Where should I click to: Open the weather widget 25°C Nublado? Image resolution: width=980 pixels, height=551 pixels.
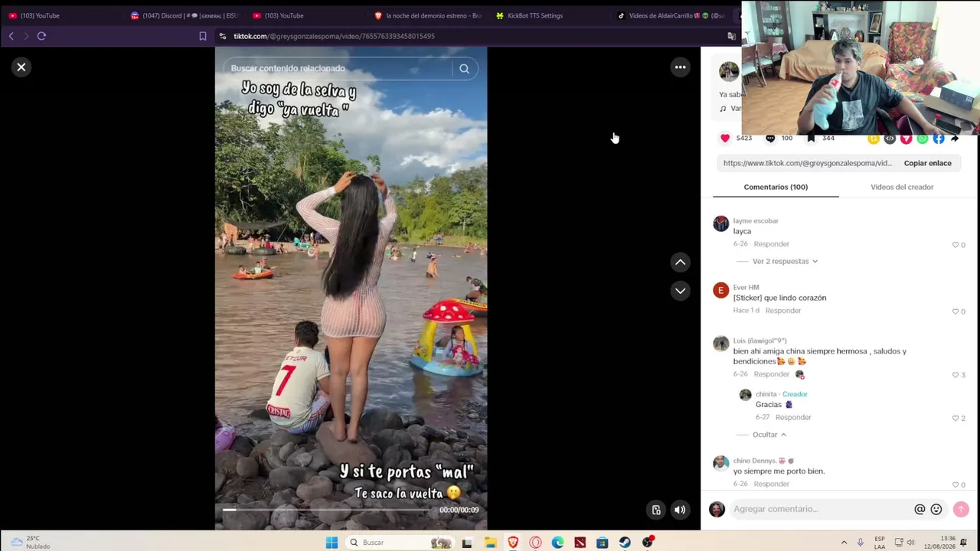(31, 543)
